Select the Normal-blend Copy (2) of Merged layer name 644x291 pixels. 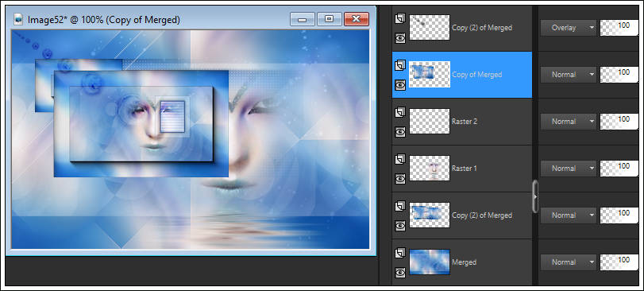[x=482, y=215]
